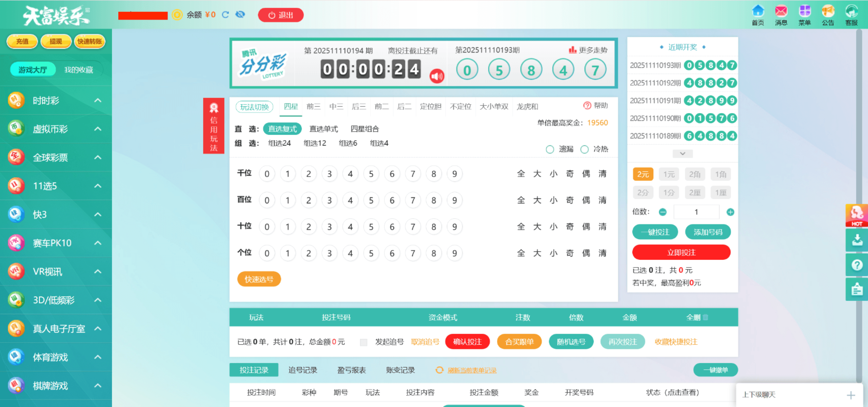Open customer service (客服) headset icon
The image size is (868, 407).
pos(851,12)
